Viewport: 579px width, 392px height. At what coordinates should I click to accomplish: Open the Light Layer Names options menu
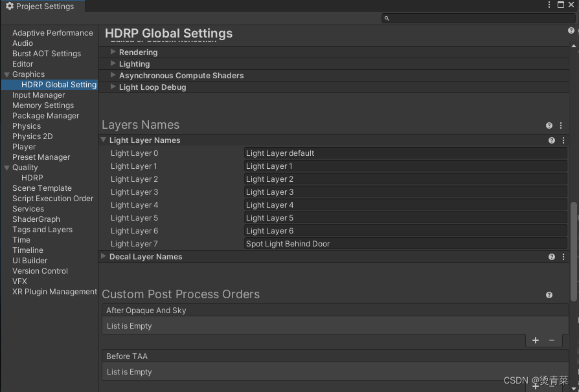pyautogui.click(x=562, y=140)
